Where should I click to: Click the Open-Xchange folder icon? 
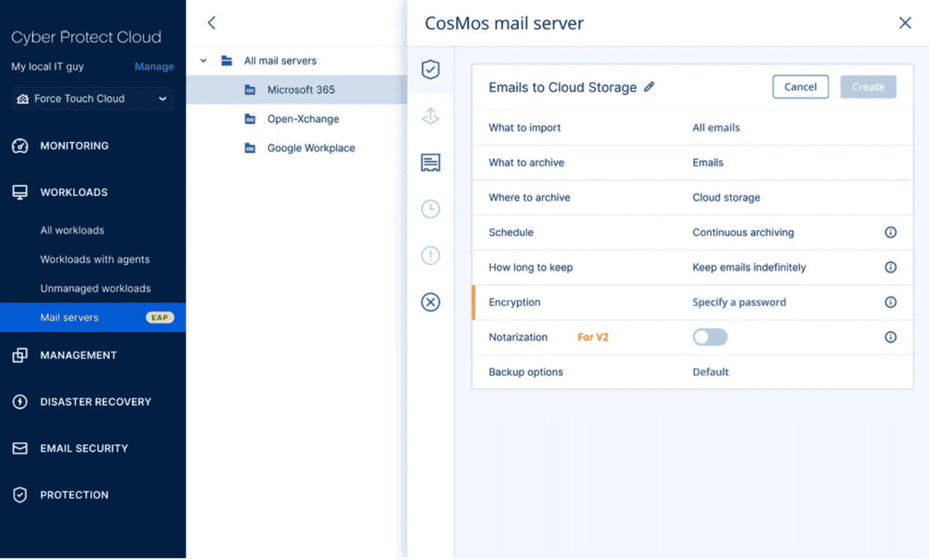click(x=250, y=119)
